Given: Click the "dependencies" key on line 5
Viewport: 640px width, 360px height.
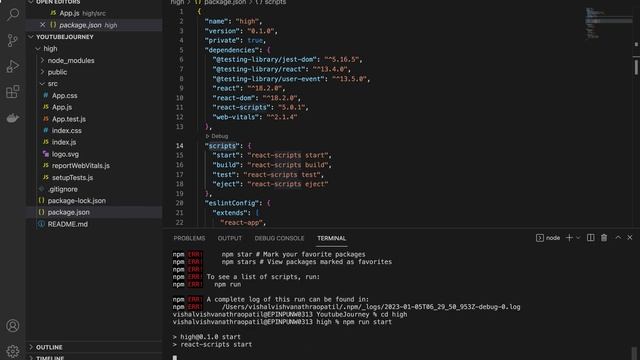Looking at the screenshot, I should click(232, 50).
